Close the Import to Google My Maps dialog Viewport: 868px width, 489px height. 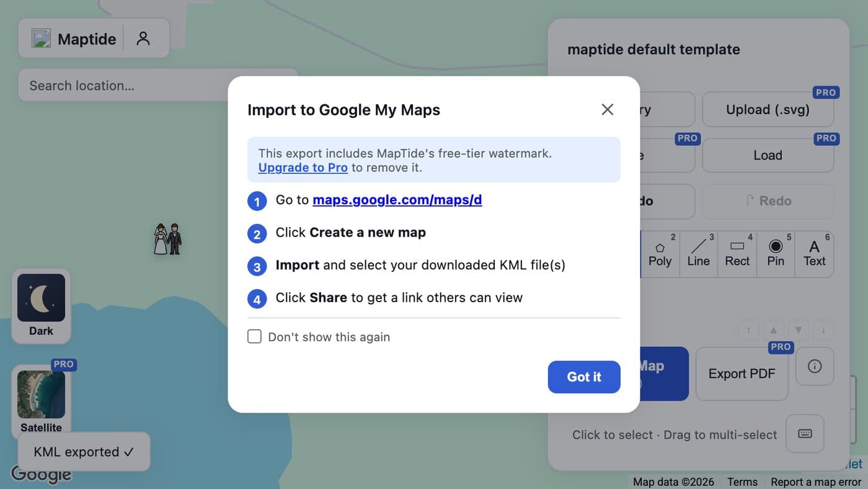[x=607, y=110]
